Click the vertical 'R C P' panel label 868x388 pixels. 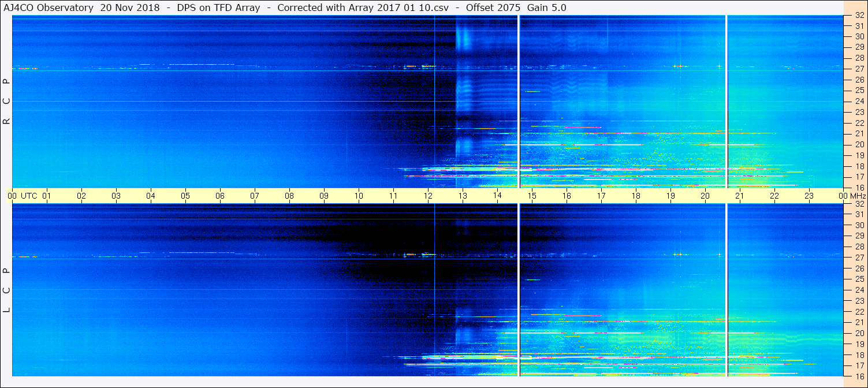point(7,102)
